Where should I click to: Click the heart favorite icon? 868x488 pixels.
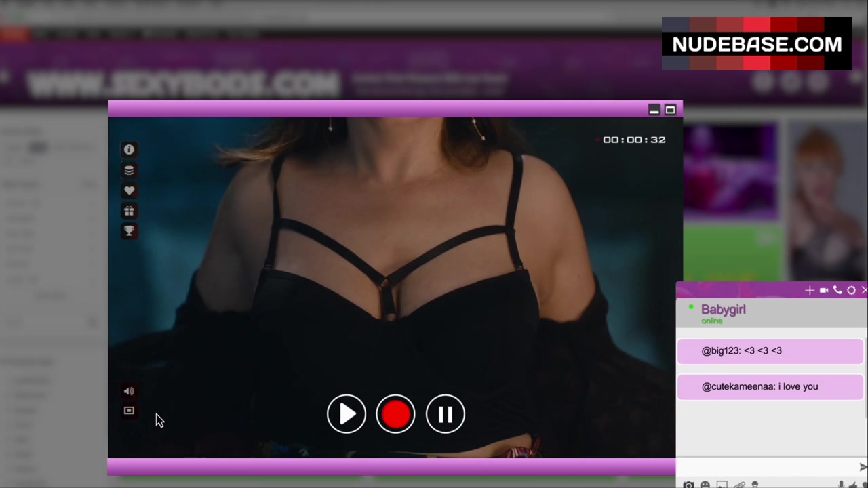[x=129, y=190]
